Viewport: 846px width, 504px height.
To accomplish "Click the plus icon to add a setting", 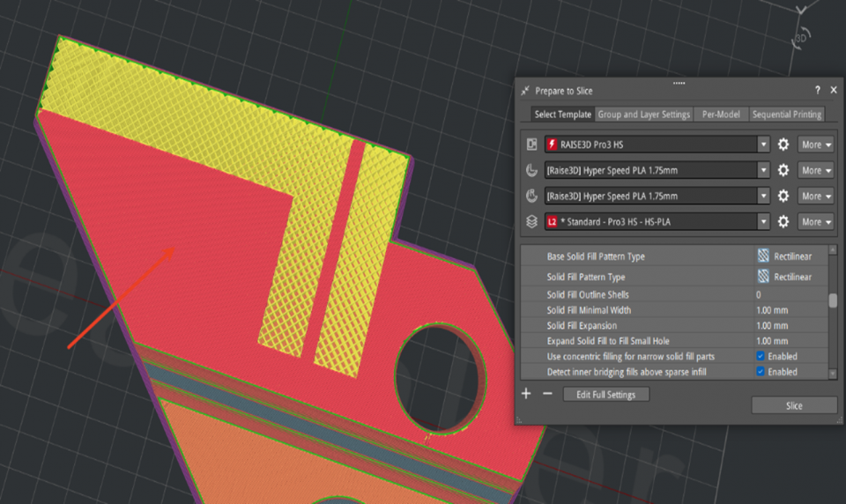I will click(x=526, y=394).
